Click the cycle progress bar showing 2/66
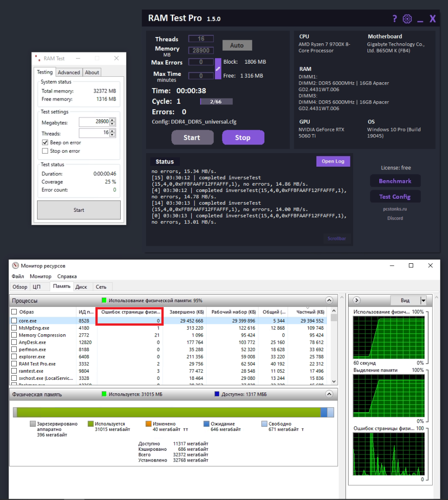This screenshot has height=500, width=448. tap(216, 102)
